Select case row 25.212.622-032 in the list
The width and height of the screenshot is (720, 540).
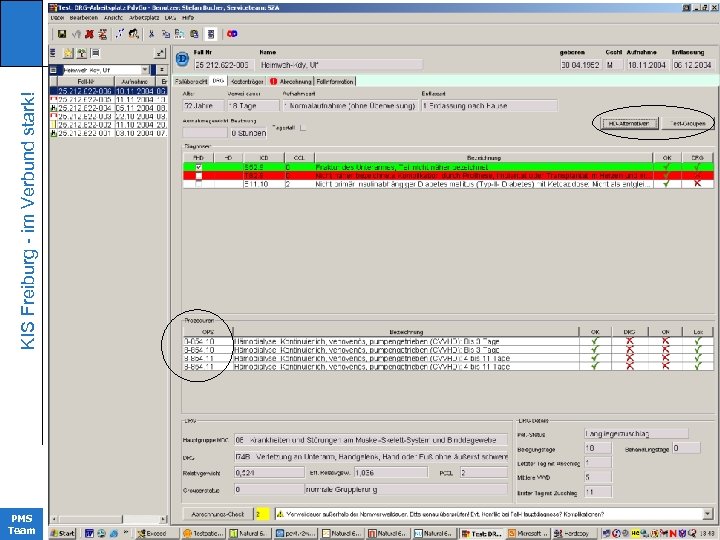(x=108, y=124)
